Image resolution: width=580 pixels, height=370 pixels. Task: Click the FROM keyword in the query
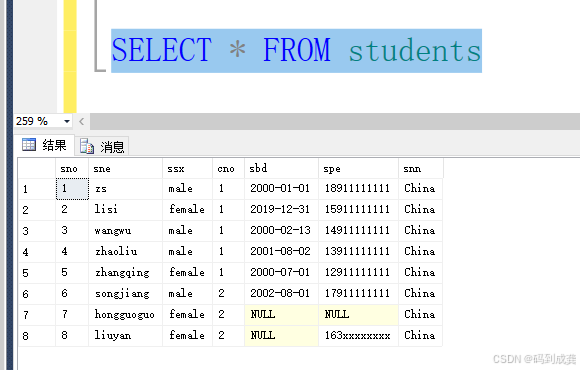point(297,50)
